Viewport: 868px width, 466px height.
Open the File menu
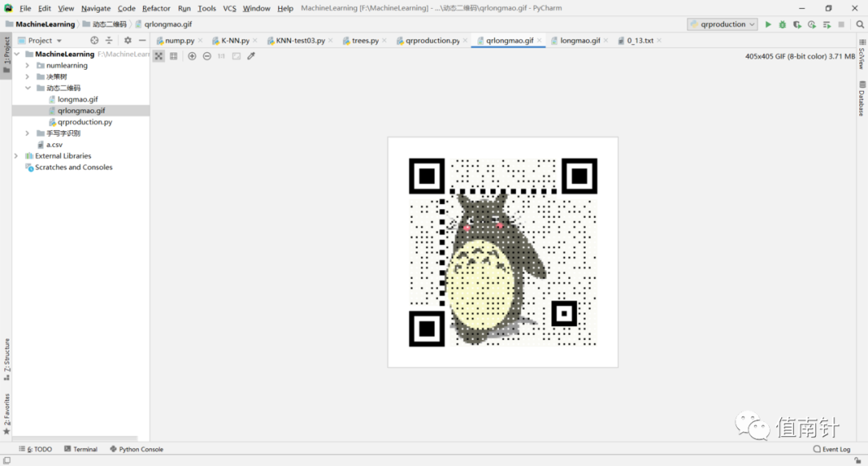point(25,8)
